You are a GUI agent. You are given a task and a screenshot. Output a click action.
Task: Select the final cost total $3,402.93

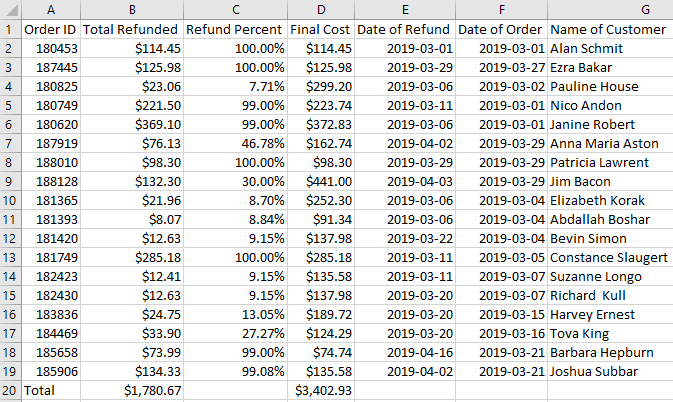[x=321, y=390]
